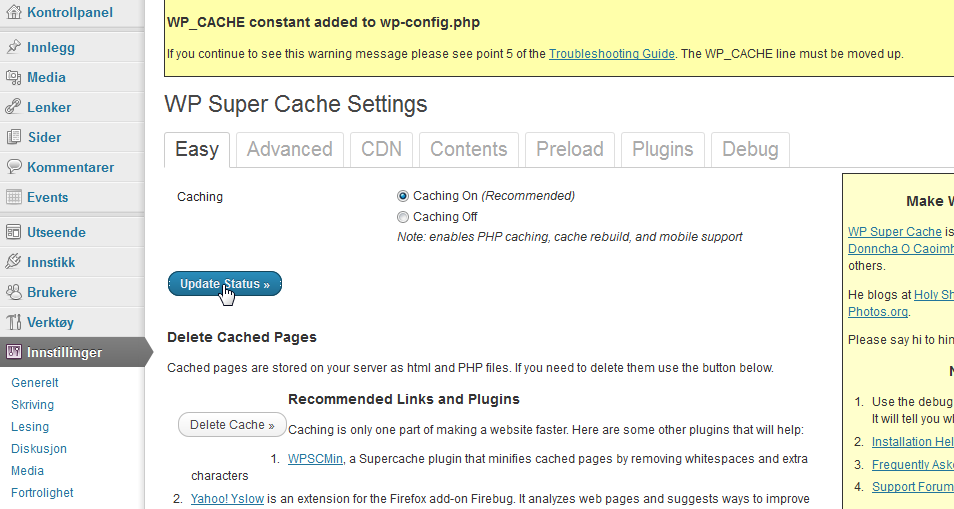Screen dimensions: 954x509
Task: Click the Innstikk plug icon
Action: pyautogui.click(x=13, y=262)
